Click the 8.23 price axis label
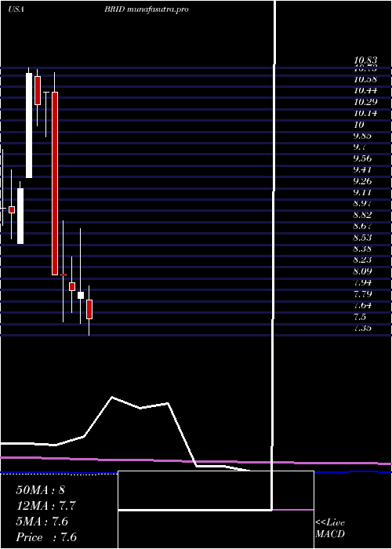The height and width of the screenshot is (549, 392). 362,260
